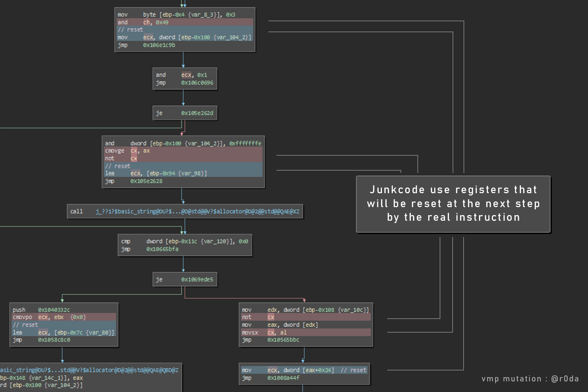Image resolution: width=588 pixels, height=392 pixels.
Task: Follow jump target address 0x106c0696
Action: click(197, 83)
